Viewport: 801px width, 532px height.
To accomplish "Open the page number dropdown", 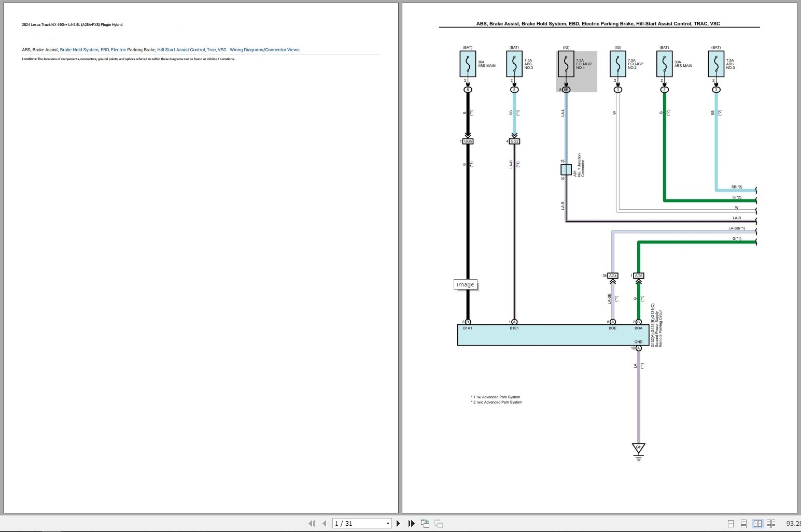I will [388, 523].
